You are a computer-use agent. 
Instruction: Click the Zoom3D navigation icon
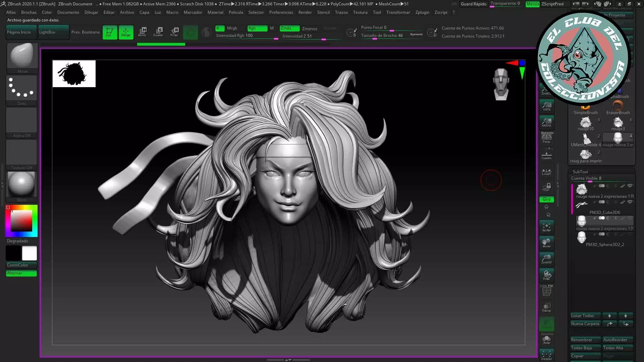click(546, 259)
